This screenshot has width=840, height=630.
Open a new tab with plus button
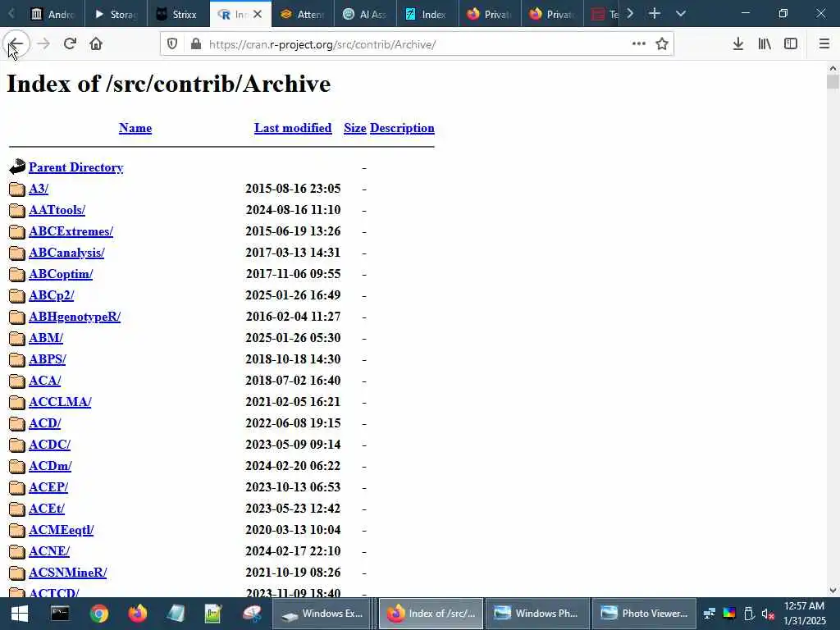click(654, 14)
